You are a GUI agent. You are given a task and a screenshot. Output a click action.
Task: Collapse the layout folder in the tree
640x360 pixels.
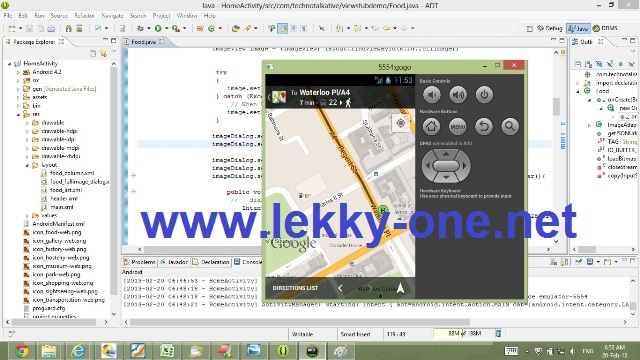coord(27,165)
